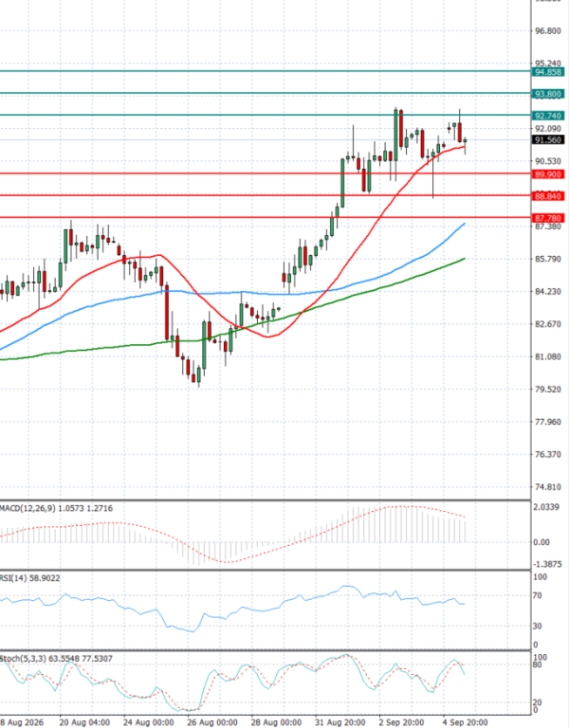The width and height of the screenshot is (569, 728).
Task: Click the MACD zero level 0.00
Action: click(541, 542)
